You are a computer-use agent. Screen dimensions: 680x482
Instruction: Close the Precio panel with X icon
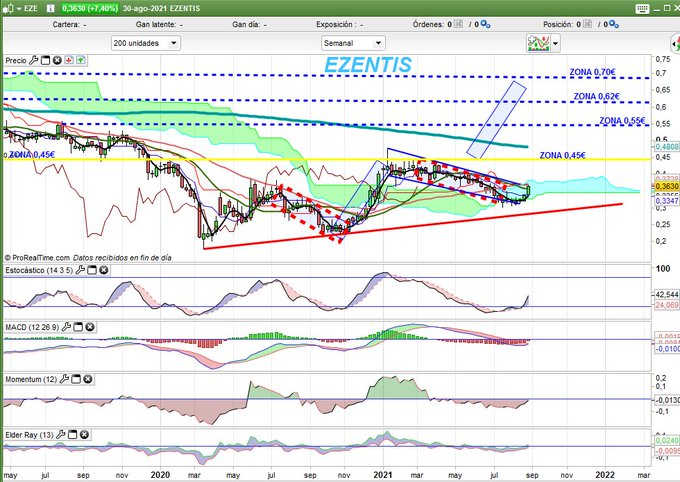[x=57, y=60]
